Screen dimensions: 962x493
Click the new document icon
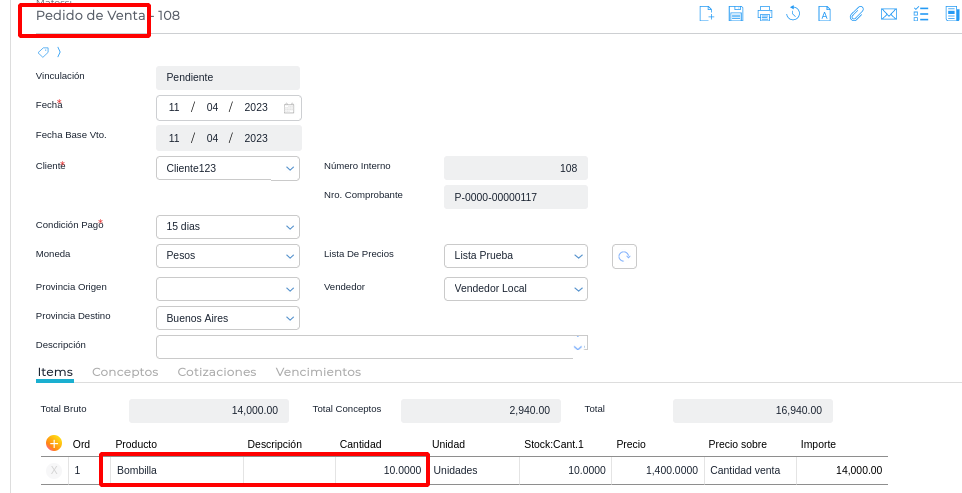point(706,14)
